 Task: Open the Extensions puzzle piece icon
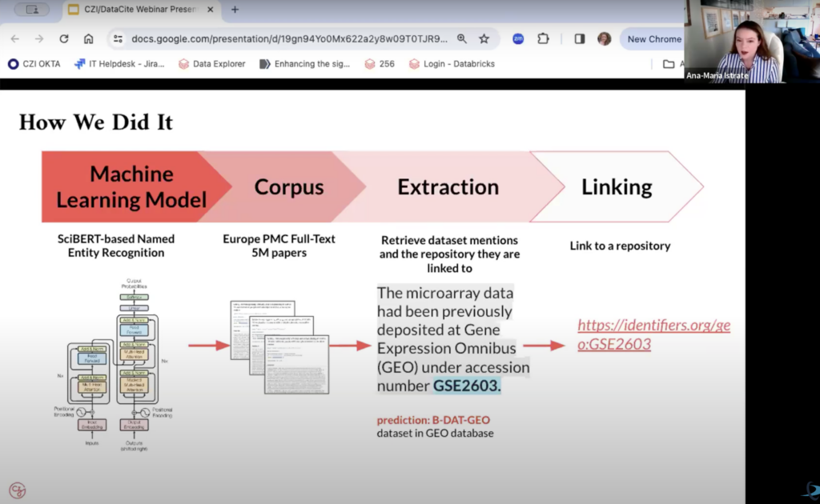click(x=543, y=38)
